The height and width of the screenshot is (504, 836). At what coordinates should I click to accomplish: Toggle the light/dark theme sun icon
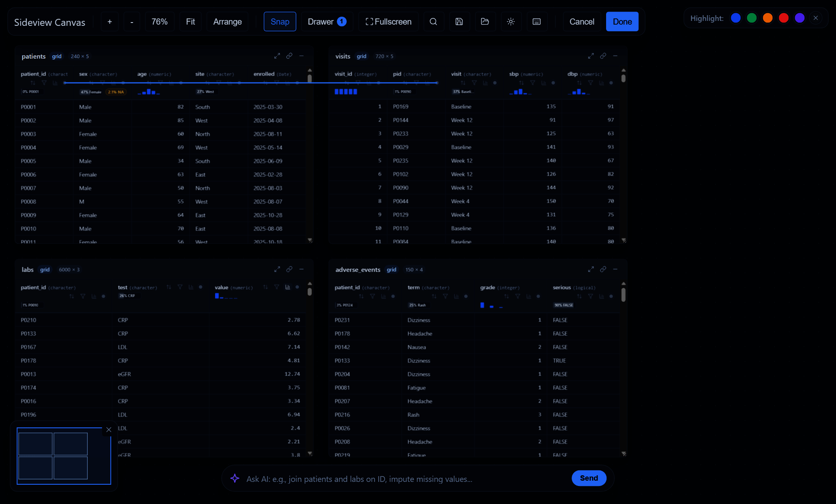[511, 22]
